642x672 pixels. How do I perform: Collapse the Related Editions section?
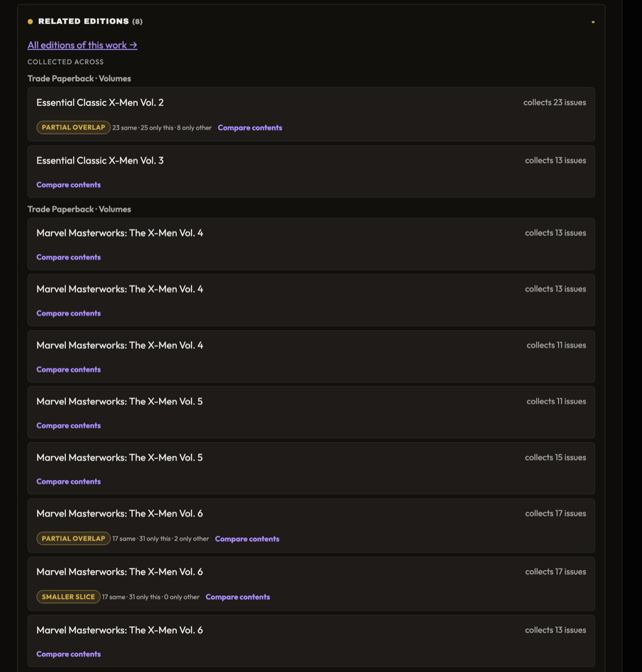[x=592, y=22]
